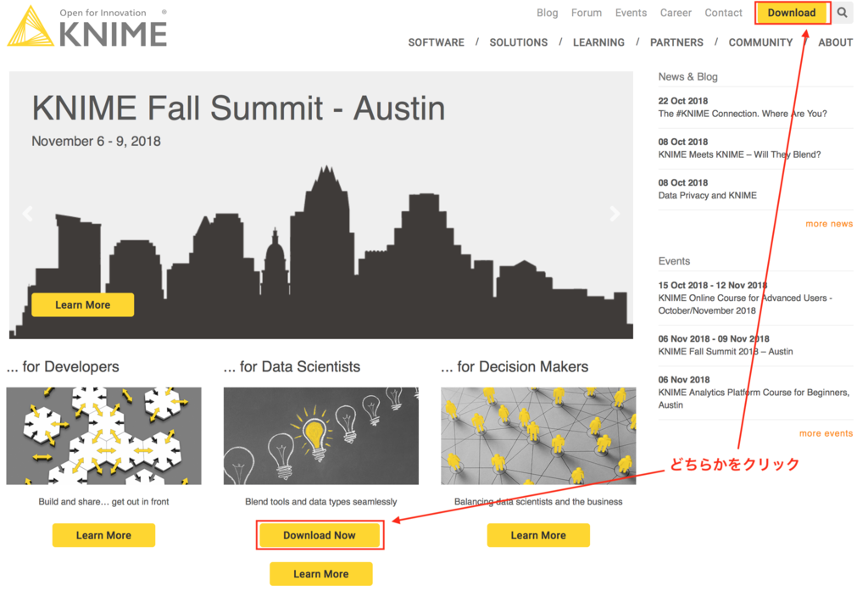Open KNIME Online Course for Advanced Users event
Image resolution: width=868 pixels, height=591 pixels.
click(744, 304)
